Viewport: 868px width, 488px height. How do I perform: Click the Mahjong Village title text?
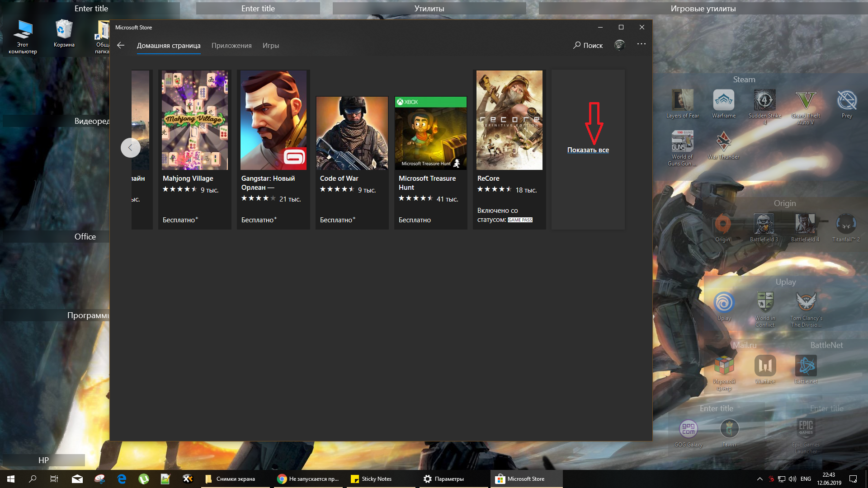[x=188, y=178]
